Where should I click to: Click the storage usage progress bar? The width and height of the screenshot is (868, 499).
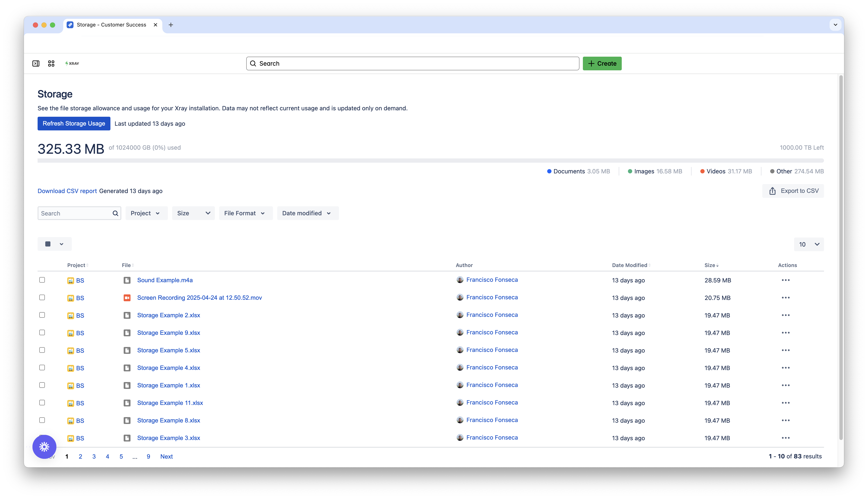[x=431, y=160]
